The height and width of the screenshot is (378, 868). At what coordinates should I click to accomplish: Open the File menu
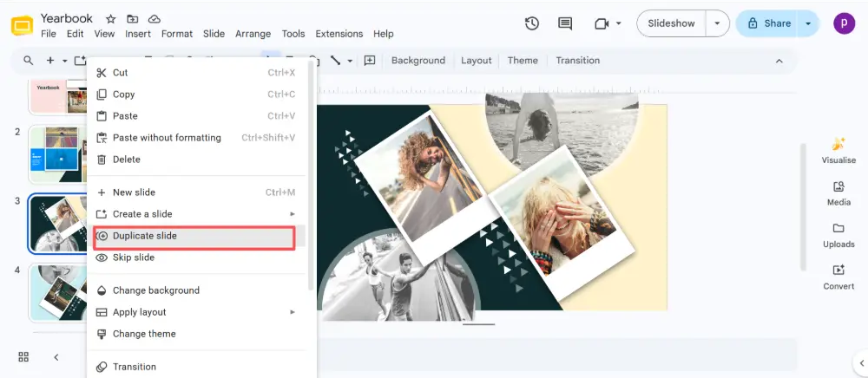pos(48,34)
